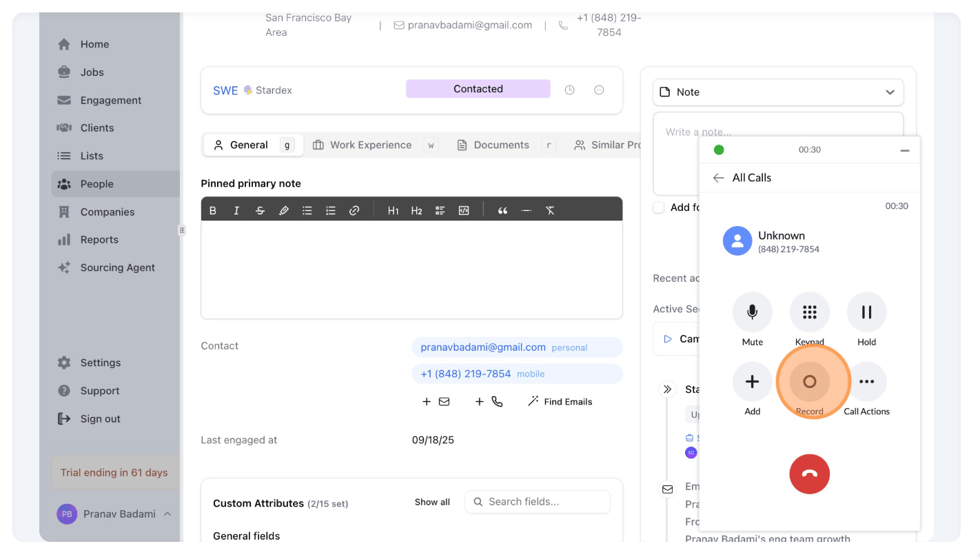Show all custom attributes
This screenshot has height=557, width=980.
[x=432, y=502]
